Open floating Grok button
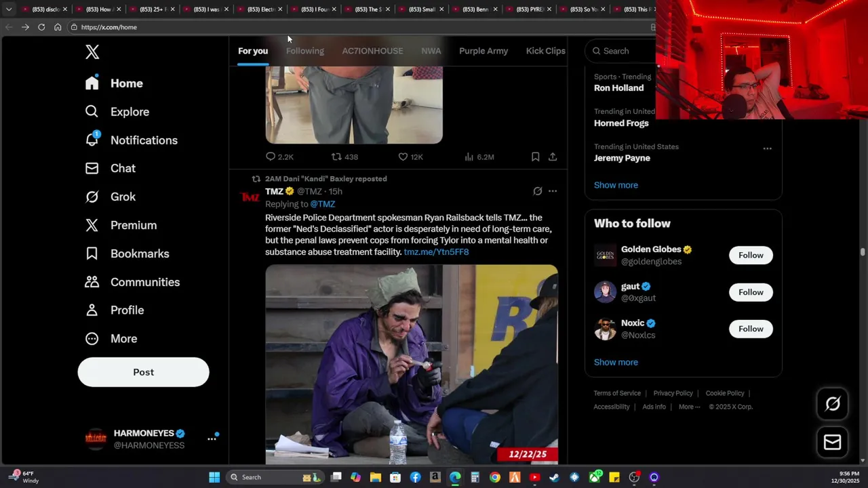Screen dimensions: 868x488 pos(832,404)
